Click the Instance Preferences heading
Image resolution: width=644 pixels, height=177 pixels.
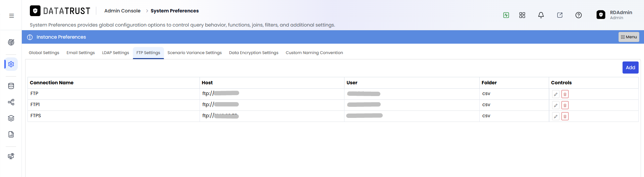(61, 37)
